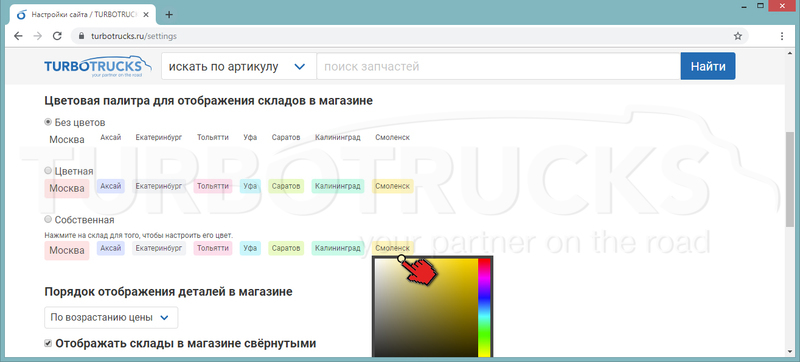
Task: Click Смоленск tag in the Собственная row
Action: tap(392, 248)
